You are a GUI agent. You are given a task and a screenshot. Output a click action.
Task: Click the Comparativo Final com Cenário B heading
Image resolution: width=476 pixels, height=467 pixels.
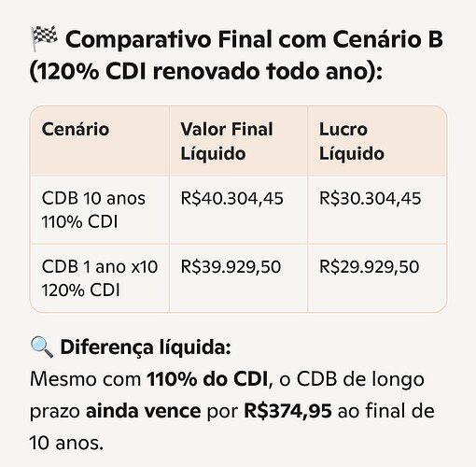point(254,39)
